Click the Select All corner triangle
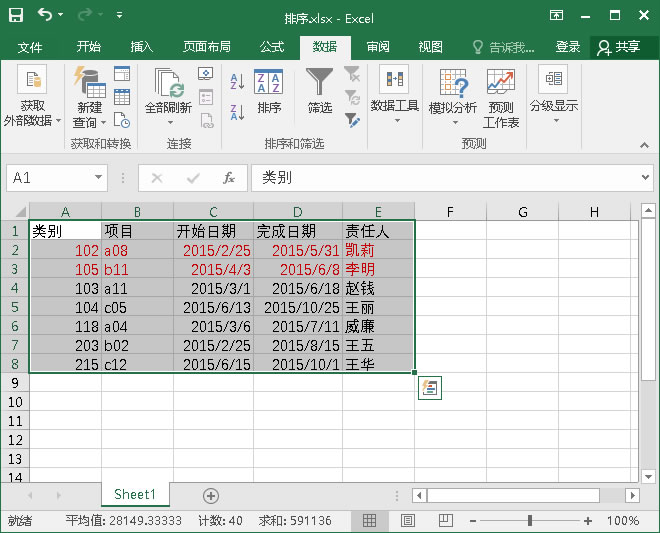The image size is (660, 533). pos(20,211)
